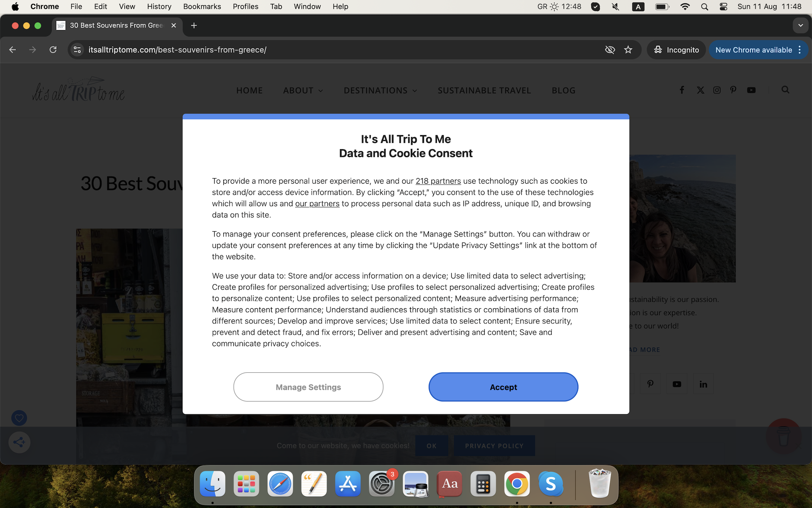Screen dimensions: 812x508
Task: Click the website search magnifier icon
Action: [x=785, y=89]
